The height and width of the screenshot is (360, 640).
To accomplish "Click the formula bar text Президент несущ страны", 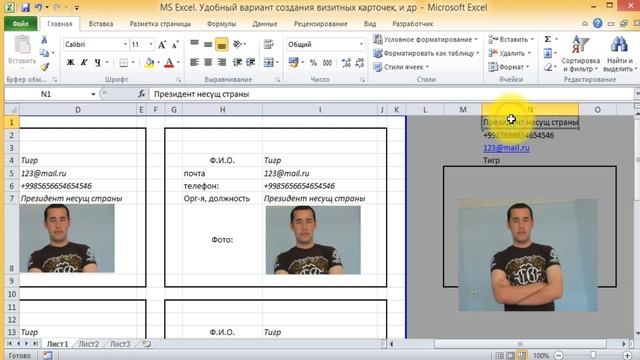I will click(201, 94).
